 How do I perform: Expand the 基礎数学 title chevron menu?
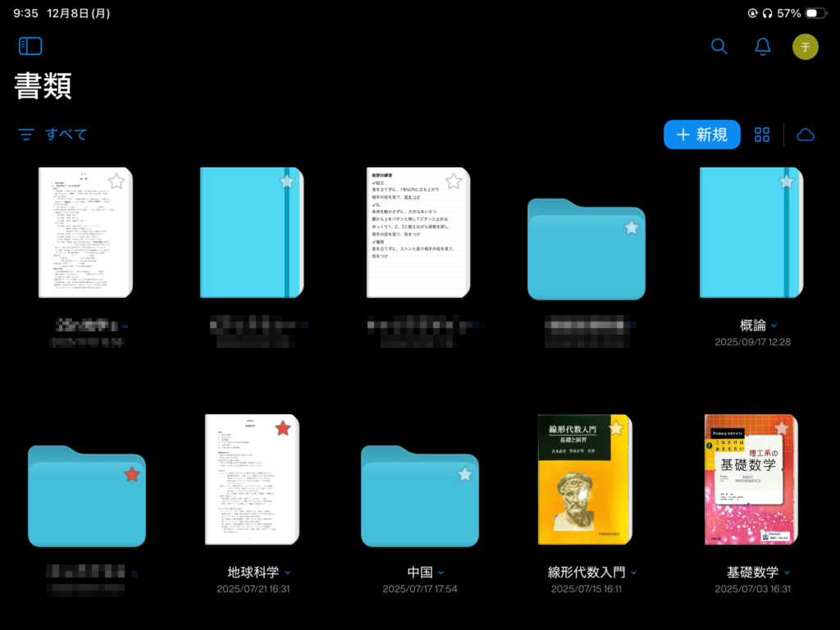coord(787,573)
